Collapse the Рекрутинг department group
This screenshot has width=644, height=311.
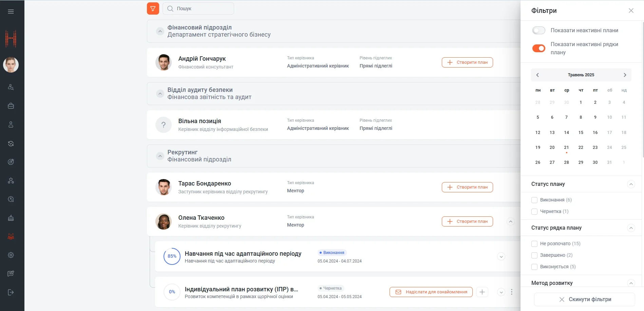pyautogui.click(x=160, y=156)
